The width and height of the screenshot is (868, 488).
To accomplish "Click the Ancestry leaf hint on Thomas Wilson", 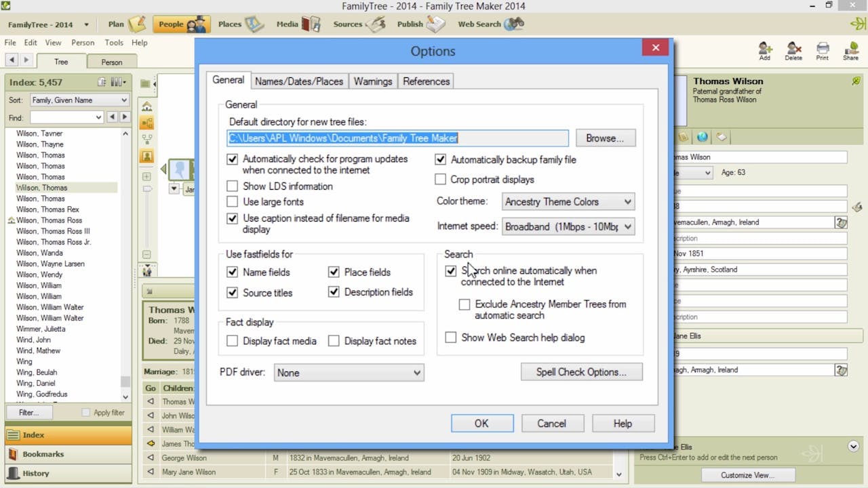I will (855, 81).
